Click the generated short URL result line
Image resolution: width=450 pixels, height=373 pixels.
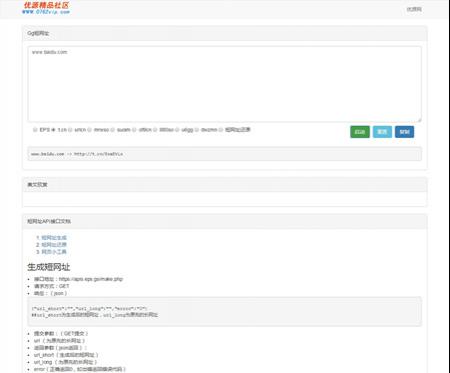tap(77, 154)
